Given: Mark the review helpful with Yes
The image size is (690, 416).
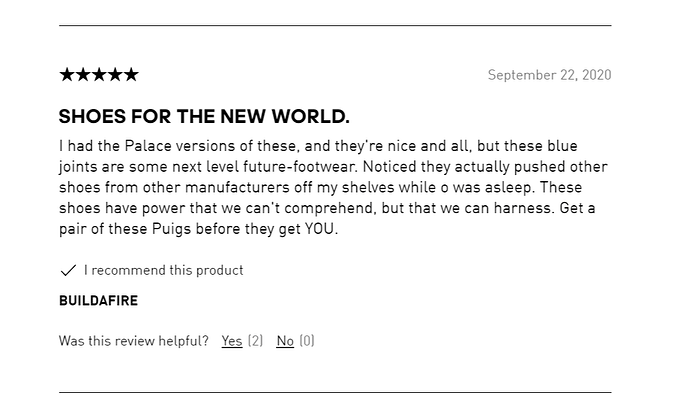Looking at the screenshot, I should click(232, 341).
